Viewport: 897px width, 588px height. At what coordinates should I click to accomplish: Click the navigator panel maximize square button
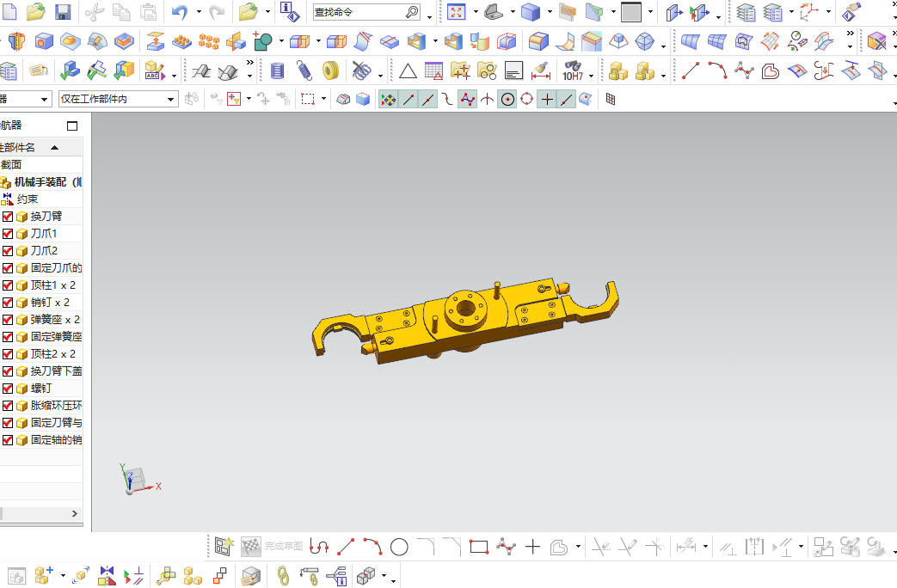72,126
